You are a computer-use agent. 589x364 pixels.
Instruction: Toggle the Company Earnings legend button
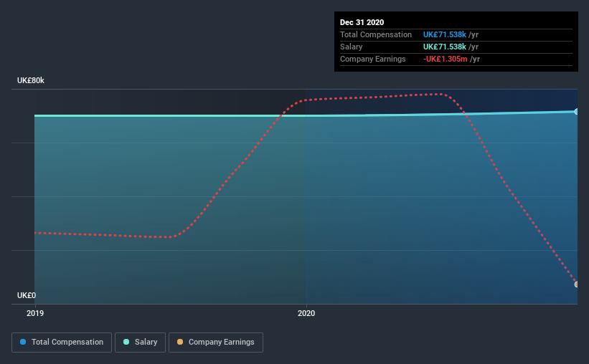point(216,343)
